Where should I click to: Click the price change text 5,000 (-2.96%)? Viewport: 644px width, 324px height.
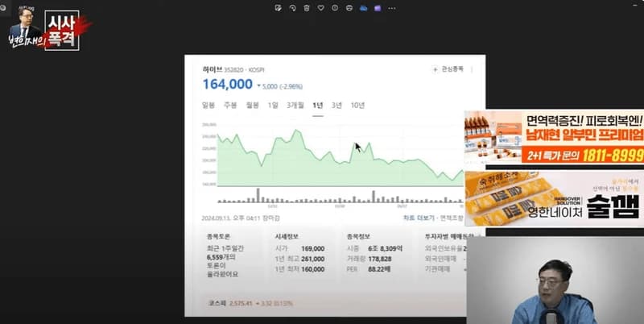(x=283, y=86)
